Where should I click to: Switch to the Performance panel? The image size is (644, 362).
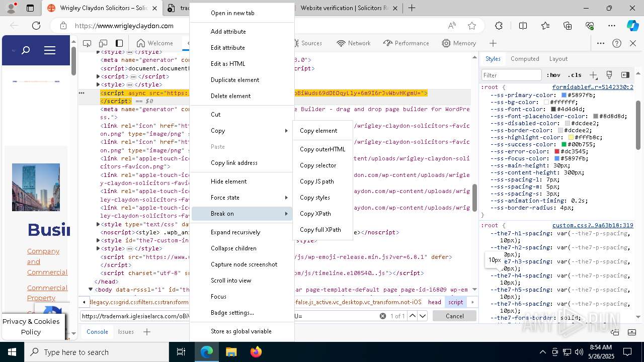tap(406, 43)
